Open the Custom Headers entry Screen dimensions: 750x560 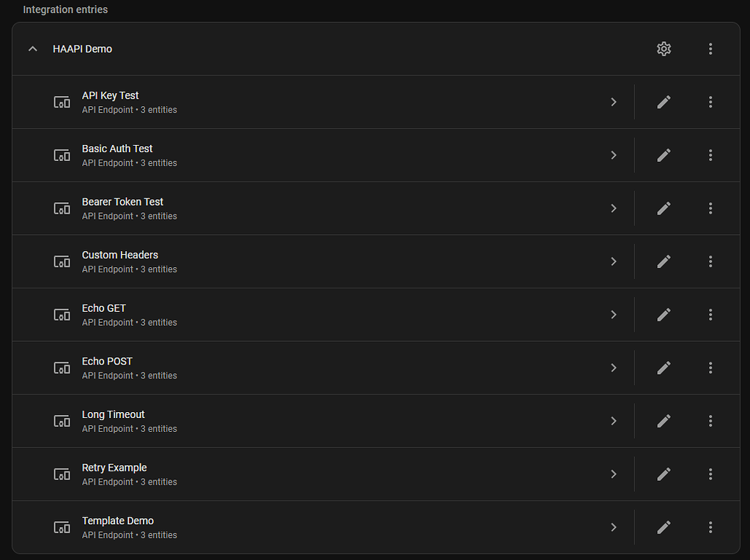pos(323,261)
